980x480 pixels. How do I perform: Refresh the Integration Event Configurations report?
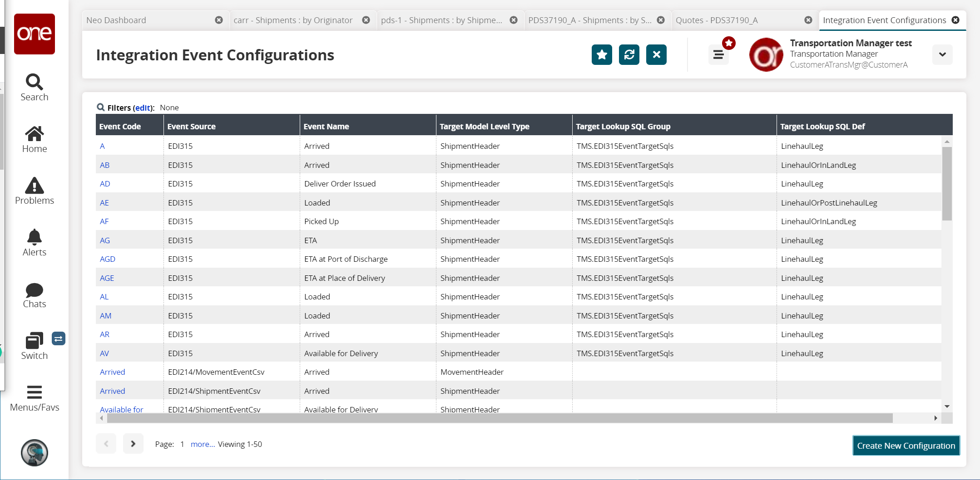pos(629,55)
